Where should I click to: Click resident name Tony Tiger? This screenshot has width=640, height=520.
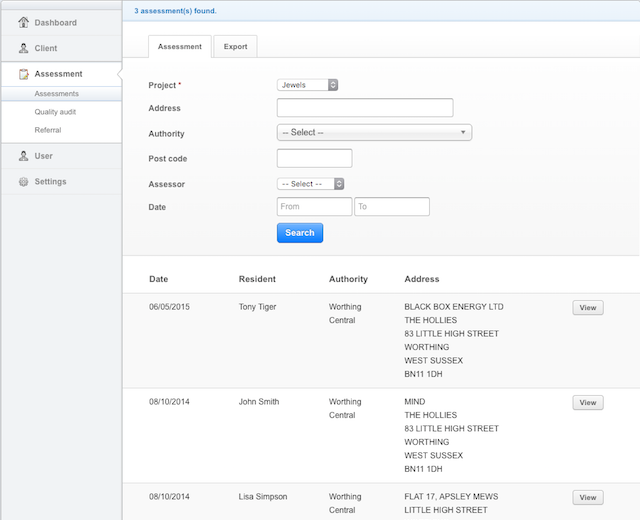(x=258, y=307)
